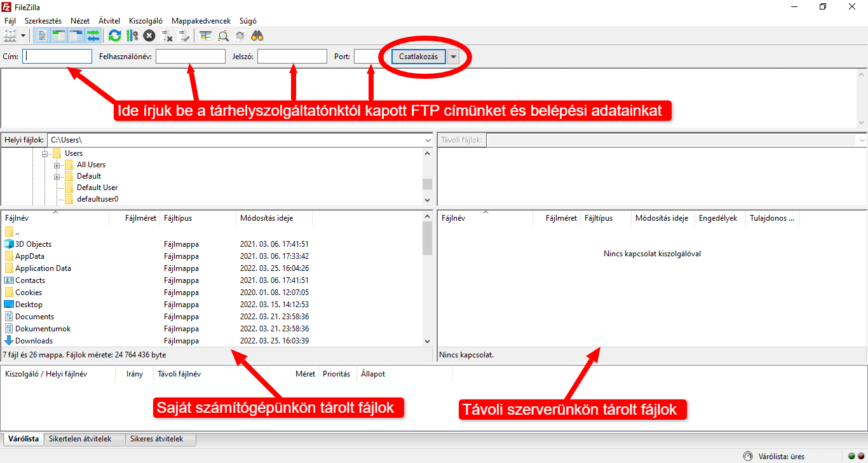This screenshot has width=868, height=463.
Task: Focus the Cím host input field
Action: (57, 57)
